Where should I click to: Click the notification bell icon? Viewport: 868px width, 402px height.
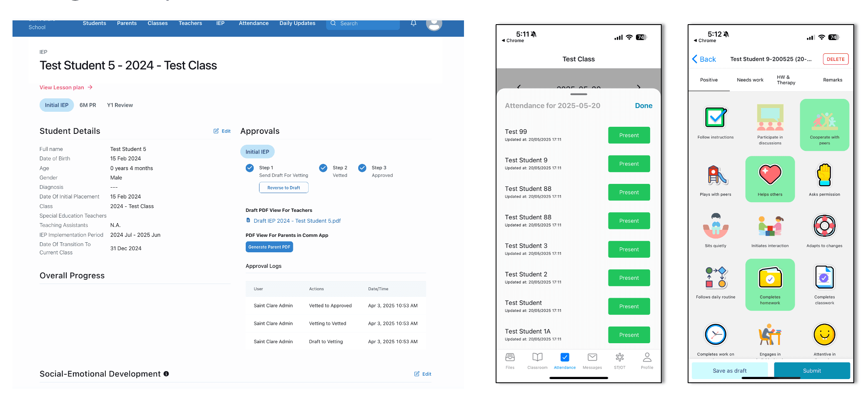[413, 23]
